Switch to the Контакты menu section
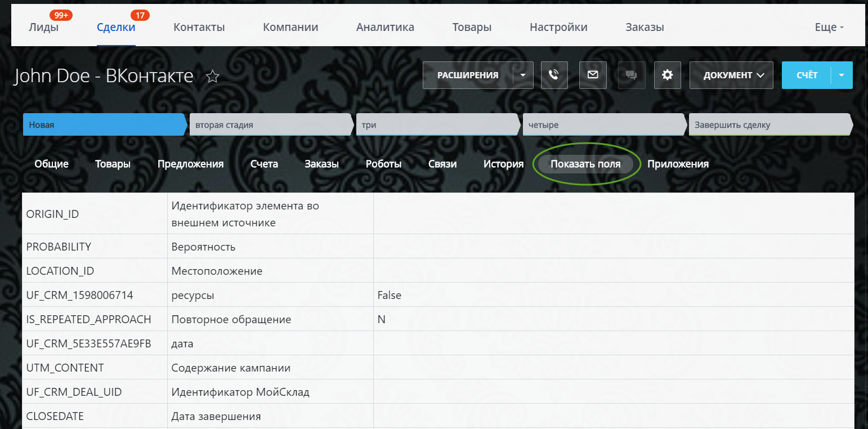The image size is (868, 429). pos(199,27)
